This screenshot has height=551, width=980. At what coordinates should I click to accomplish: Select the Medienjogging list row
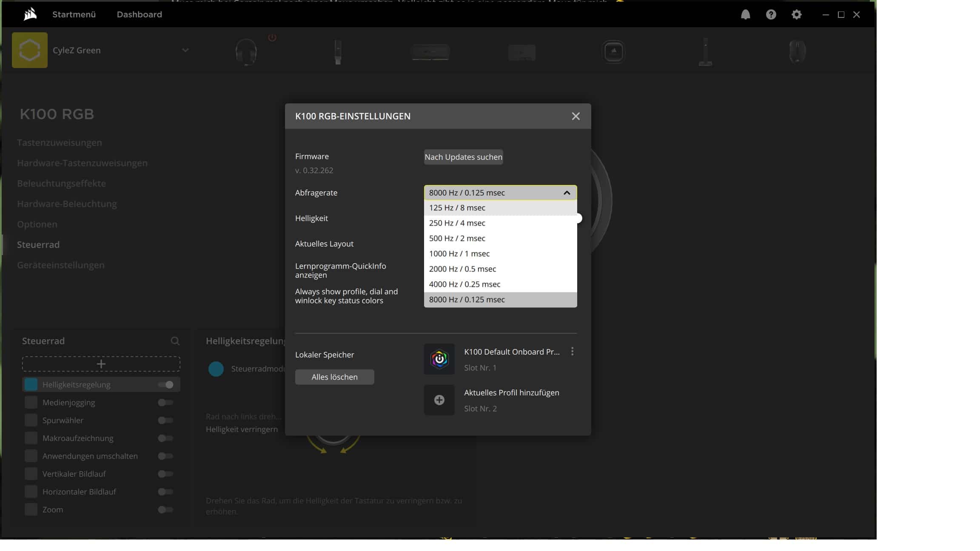(101, 402)
